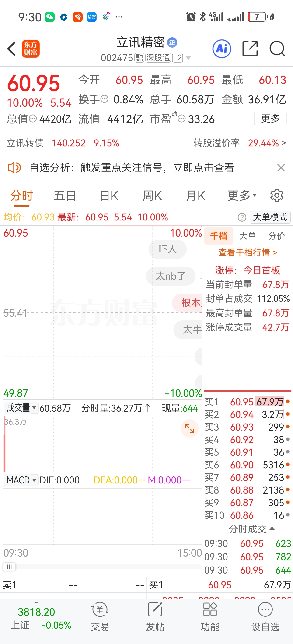Expand chart to fullscreen icon
293x644 pixels.
point(189,428)
